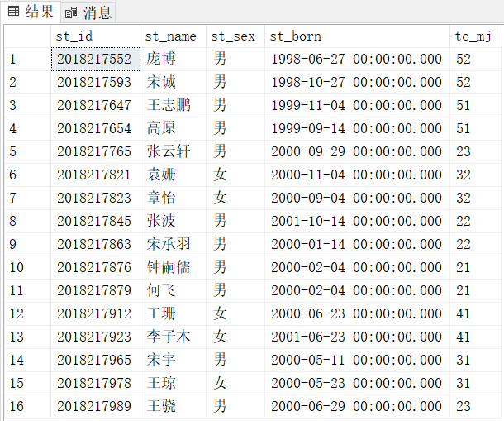Click cell 2018217965
504x421 pixels.
coord(96,360)
